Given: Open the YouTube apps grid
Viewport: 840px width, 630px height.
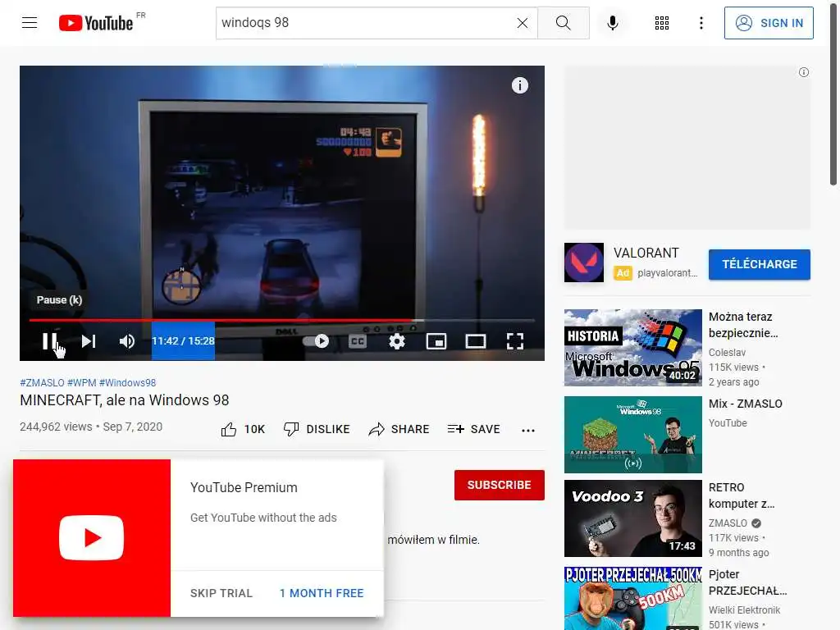Looking at the screenshot, I should (x=662, y=23).
